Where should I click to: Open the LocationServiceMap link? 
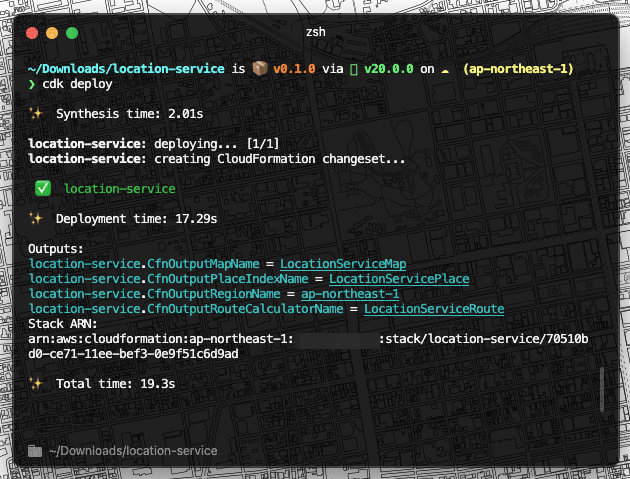[x=343, y=264]
